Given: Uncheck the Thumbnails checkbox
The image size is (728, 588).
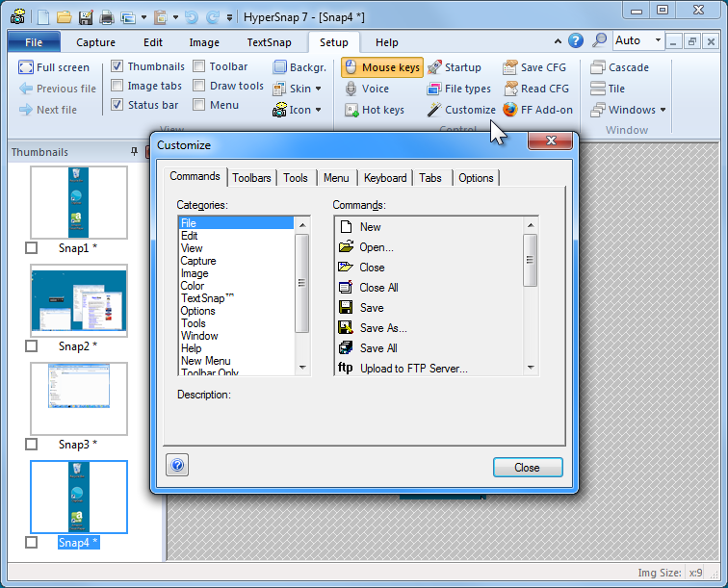Looking at the screenshot, I should point(117,67).
